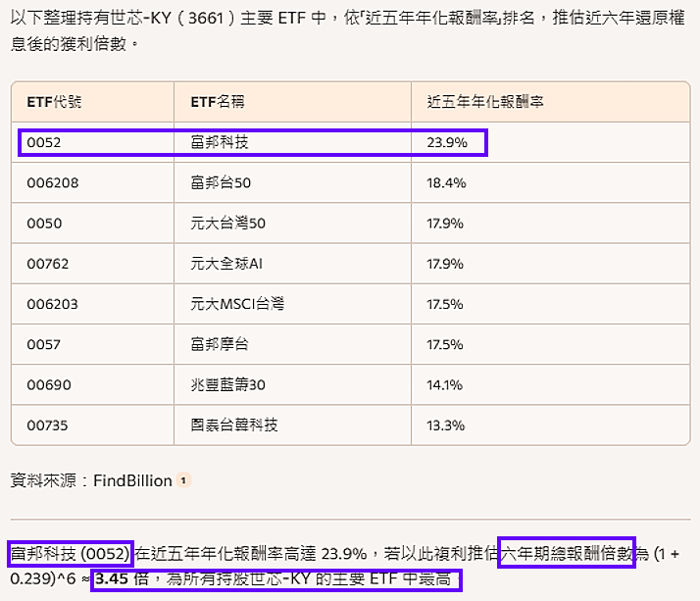
Task: Select ETF code 00690 cell
Action: tap(93, 385)
